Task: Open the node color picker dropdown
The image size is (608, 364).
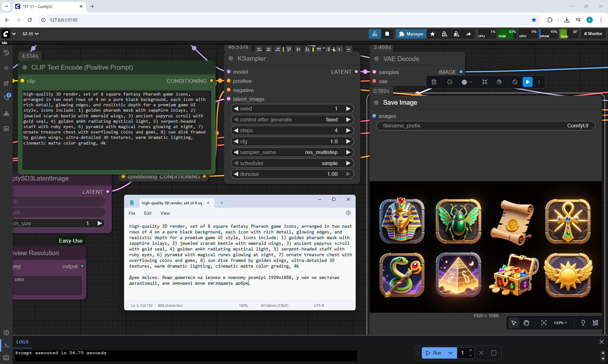Action: [467, 82]
